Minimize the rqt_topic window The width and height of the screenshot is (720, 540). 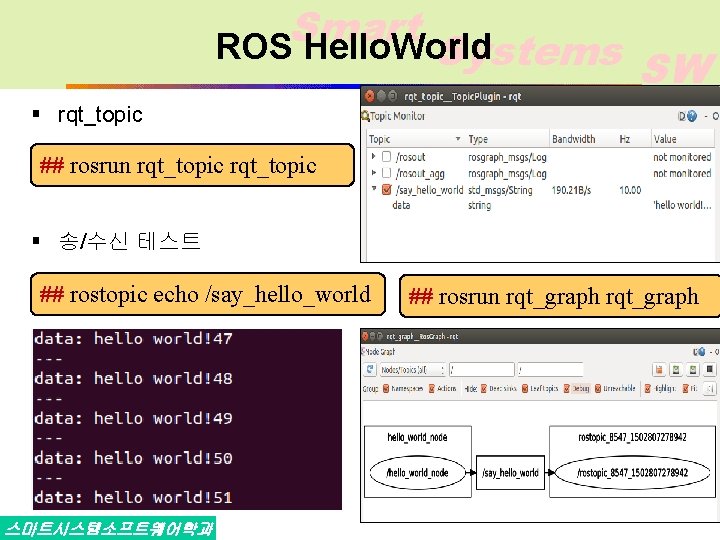tap(381, 96)
